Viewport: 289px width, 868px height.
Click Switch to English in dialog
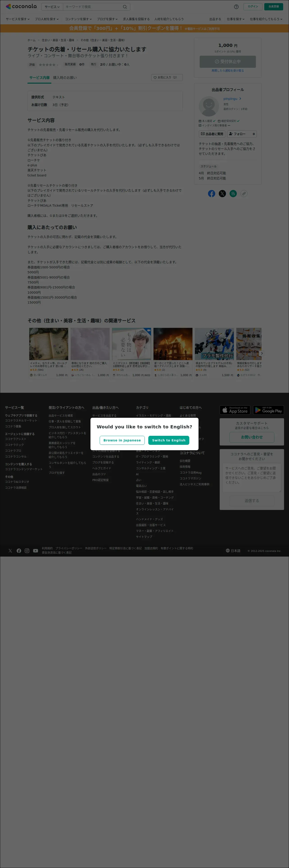[169, 440]
